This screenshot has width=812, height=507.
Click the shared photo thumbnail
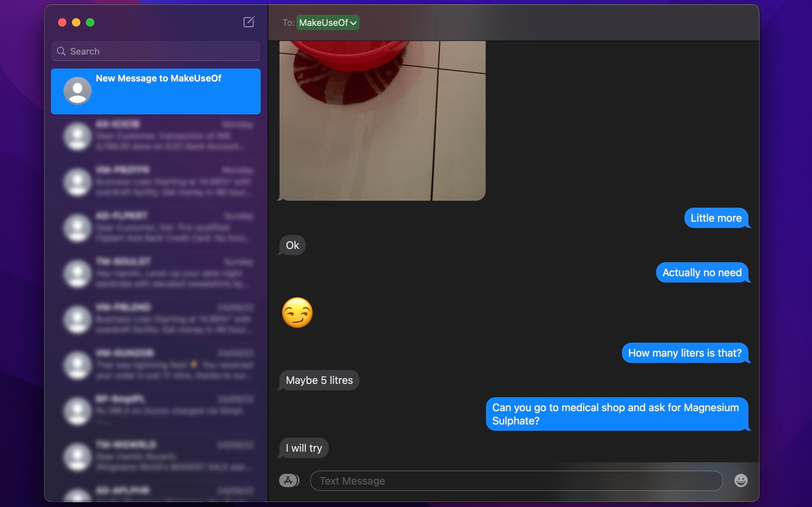point(382,120)
